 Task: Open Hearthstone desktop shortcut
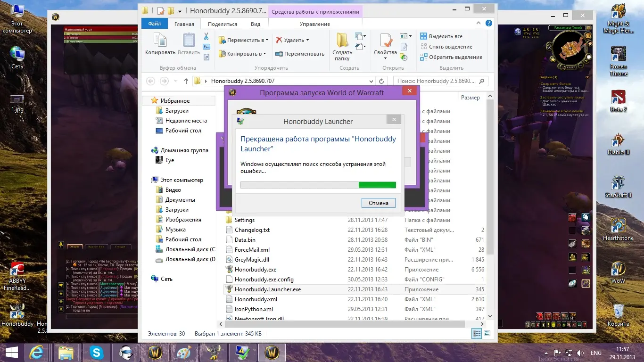point(618,229)
